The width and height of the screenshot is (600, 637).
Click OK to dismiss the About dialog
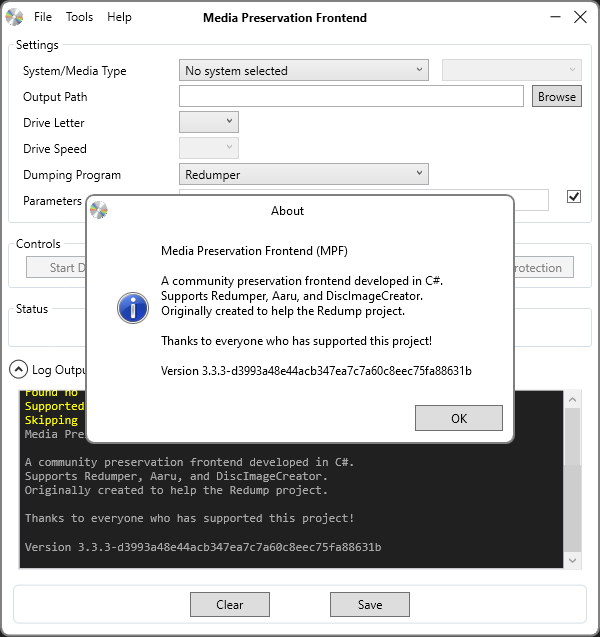[x=459, y=418]
